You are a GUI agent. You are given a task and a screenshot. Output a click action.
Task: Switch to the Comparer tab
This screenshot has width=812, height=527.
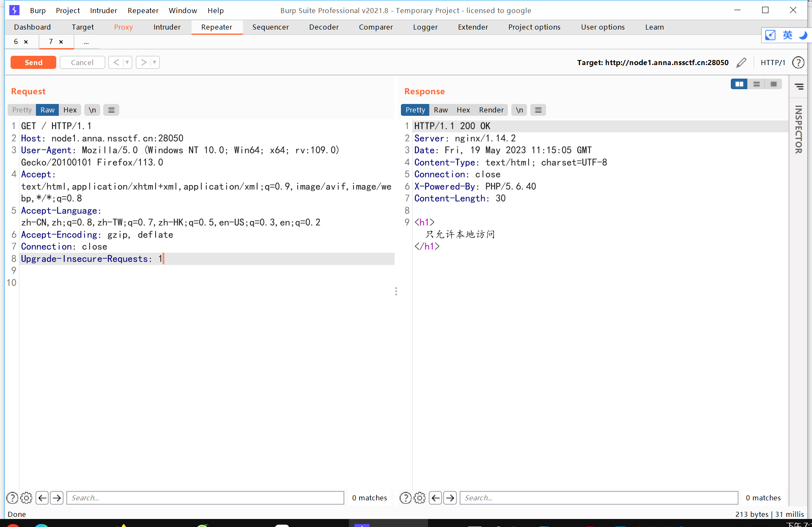click(376, 27)
